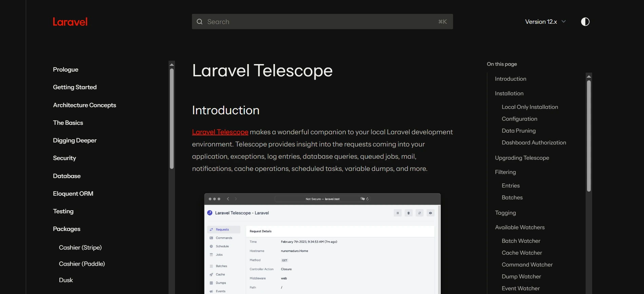Expand The Basics section
Screen dimensions: 644x294
[x=68, y=123]
